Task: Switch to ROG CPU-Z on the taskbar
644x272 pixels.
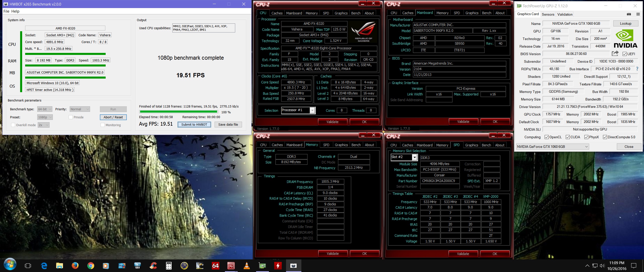Action: point(231,266)
